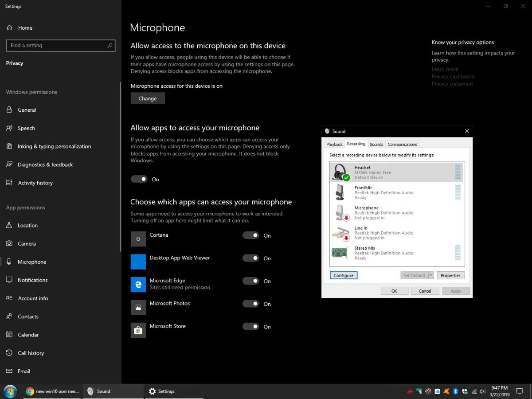The width and height of the screenshot is (532, 399).
Task: Open the Action Center notification icon
Action: coord(520,391)
